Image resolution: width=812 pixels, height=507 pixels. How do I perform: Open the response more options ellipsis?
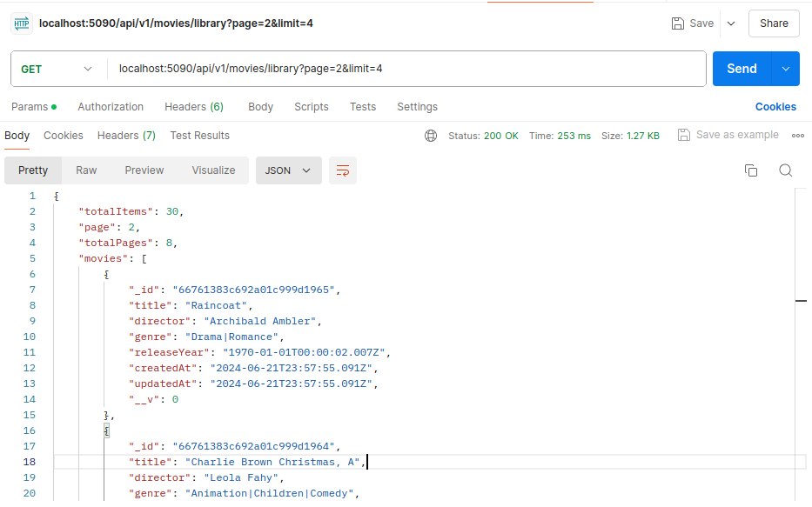(797, 136)
